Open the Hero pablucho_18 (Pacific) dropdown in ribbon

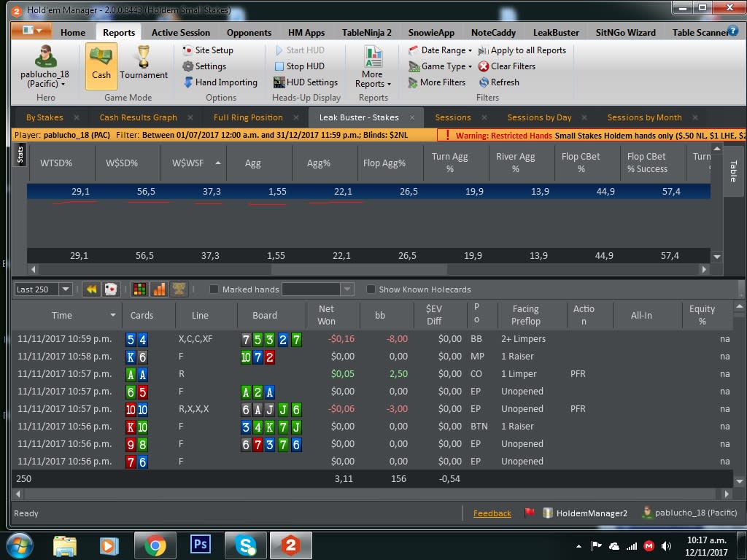[44, 66]
